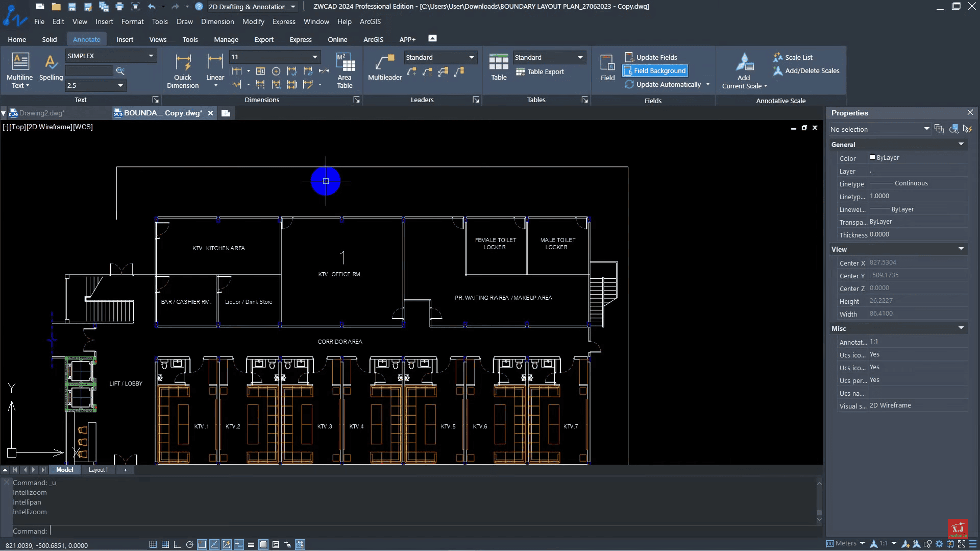Click the status bar customization menu icon
The width and height of the screenshot is (980, 551).
973,544
